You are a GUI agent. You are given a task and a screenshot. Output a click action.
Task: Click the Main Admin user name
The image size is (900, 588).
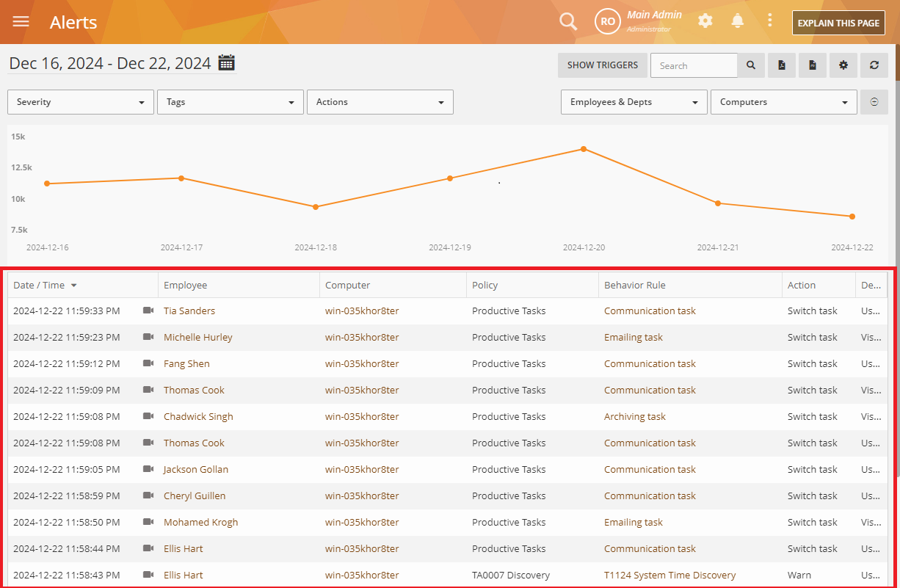[654, 15]
